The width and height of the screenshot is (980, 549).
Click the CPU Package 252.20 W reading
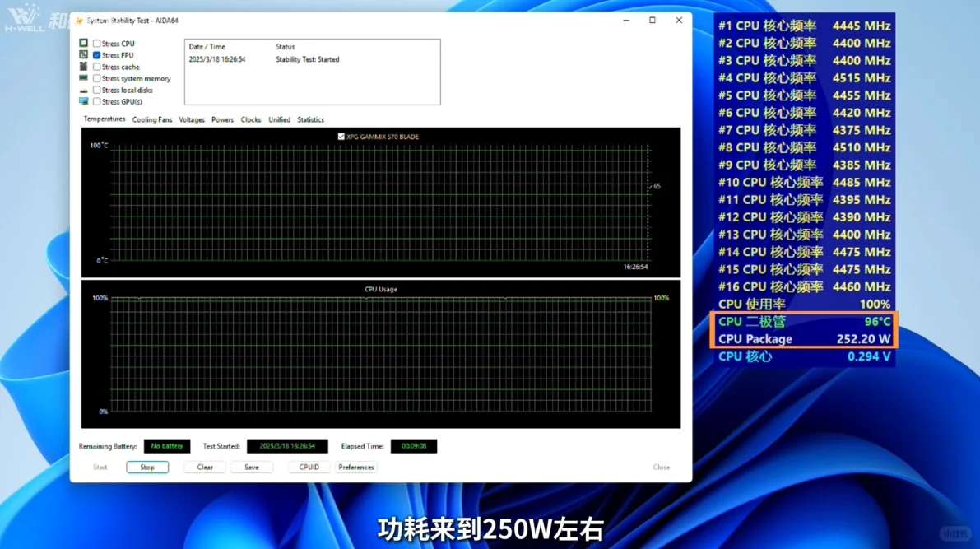pos(804,339)
